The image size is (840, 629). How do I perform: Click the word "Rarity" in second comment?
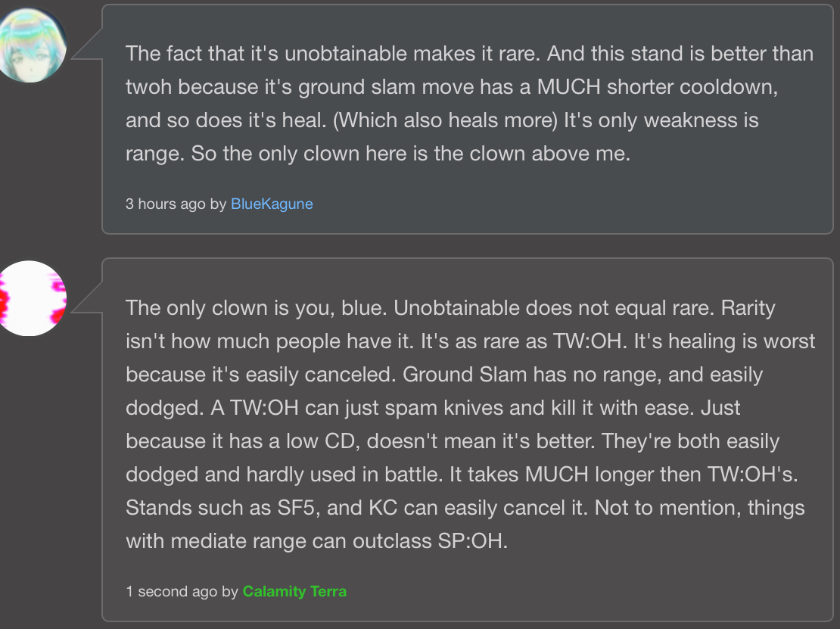point(748,308)
